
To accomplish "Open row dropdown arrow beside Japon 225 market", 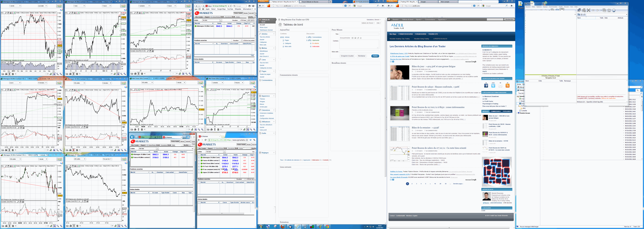I will click(199, 172).
